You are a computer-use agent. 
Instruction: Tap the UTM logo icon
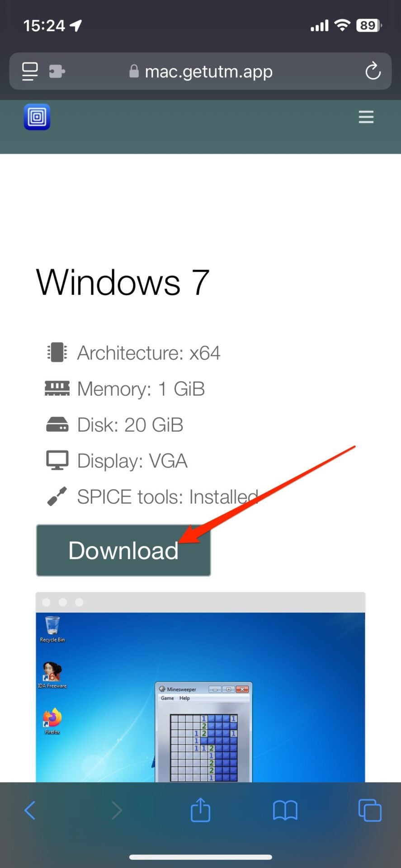pos(37,117)
